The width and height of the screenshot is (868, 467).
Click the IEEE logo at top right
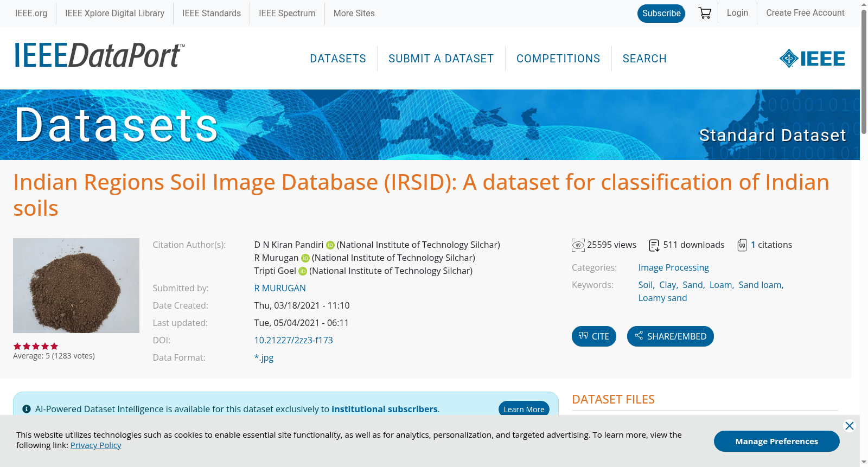[812, 59]
